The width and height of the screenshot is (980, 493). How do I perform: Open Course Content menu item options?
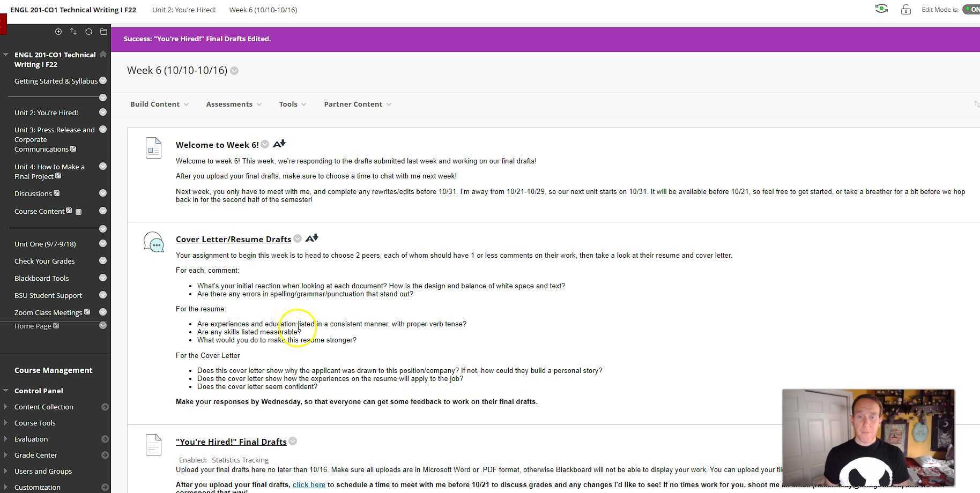(x=103, y=211)
